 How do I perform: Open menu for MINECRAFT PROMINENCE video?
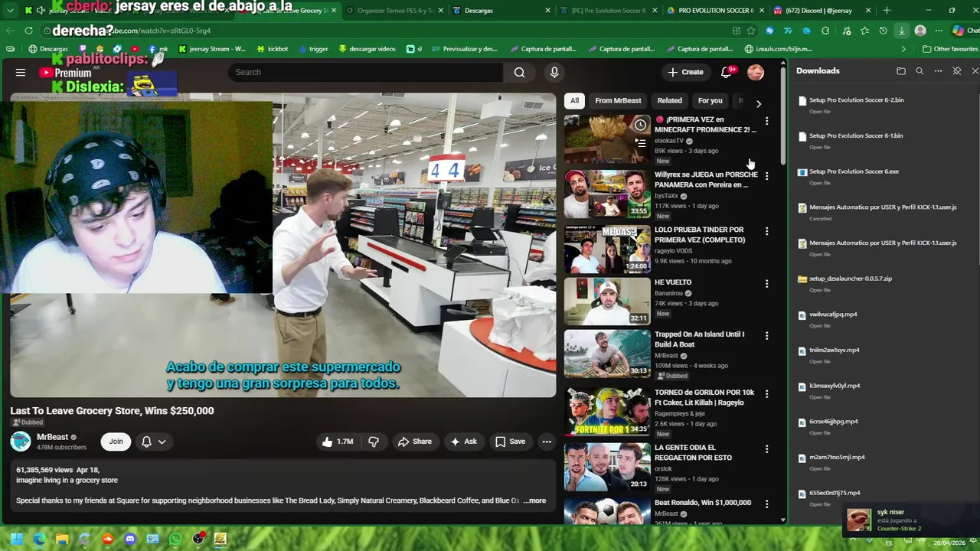point(766,121)
